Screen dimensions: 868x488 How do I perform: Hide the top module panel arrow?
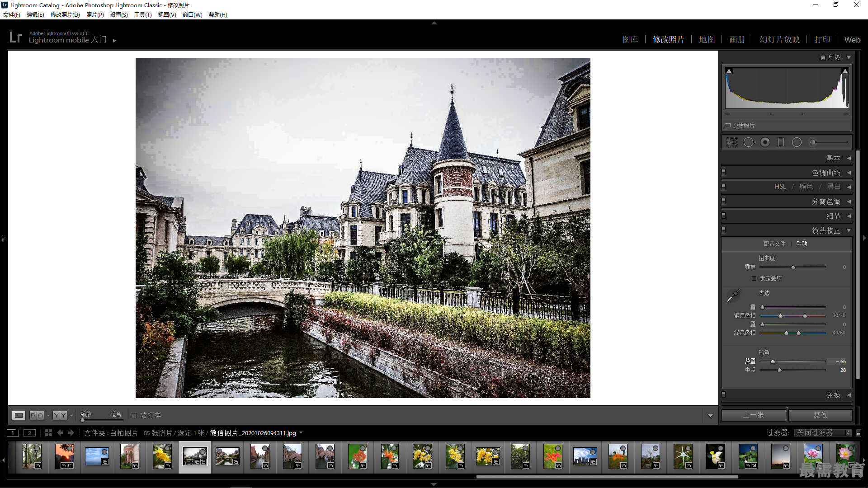[434, 23]
